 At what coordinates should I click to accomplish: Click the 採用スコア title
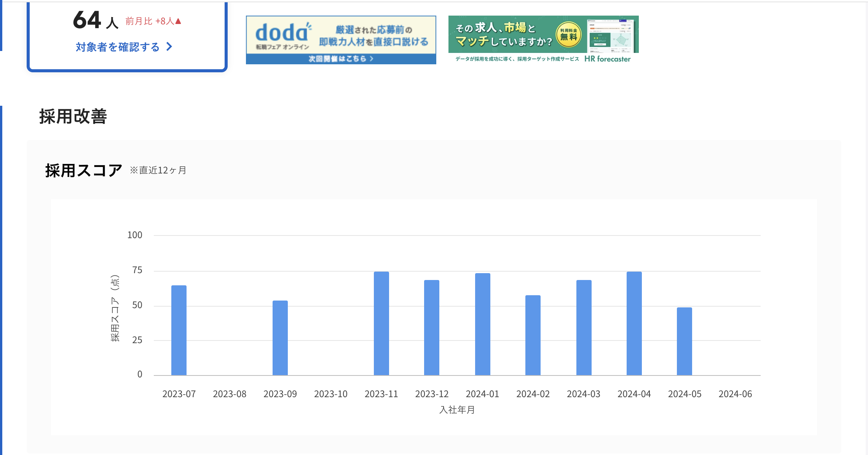click(x=82, y=170)
